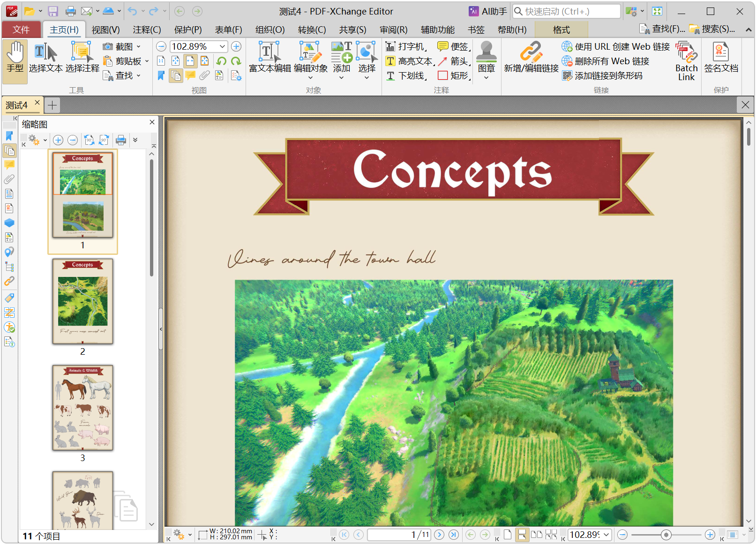Open the Links pane chain icon in sidebar
This screenshot has width=756, height=544.
(9, 281)
